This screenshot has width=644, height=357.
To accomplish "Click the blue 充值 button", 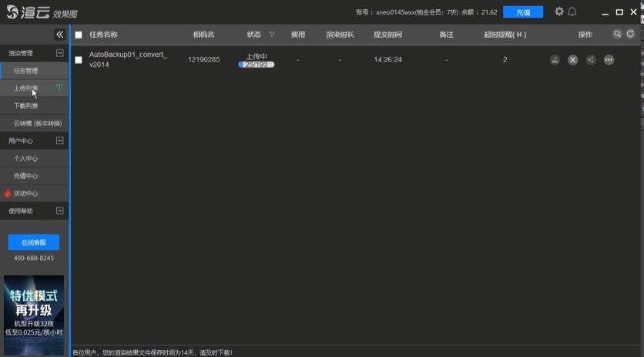I will tap(522, 12).
